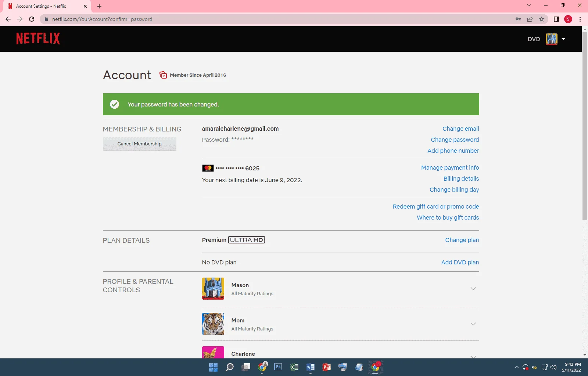Bookmark this page with the star icon
The width and height of the screenshot is (588, 376).
tap(542, 19)
